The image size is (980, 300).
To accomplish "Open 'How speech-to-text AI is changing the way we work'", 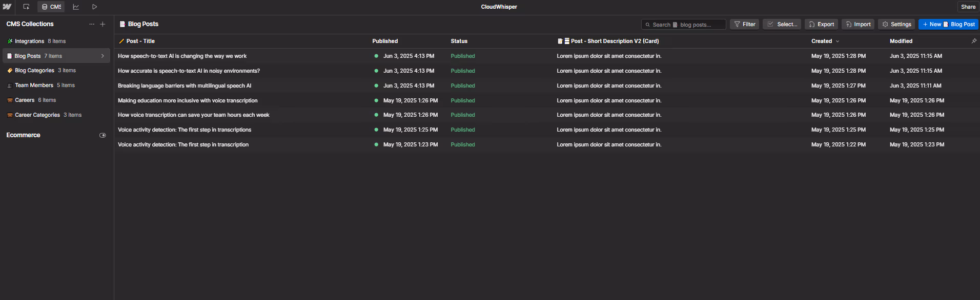I will click(182, 56).
